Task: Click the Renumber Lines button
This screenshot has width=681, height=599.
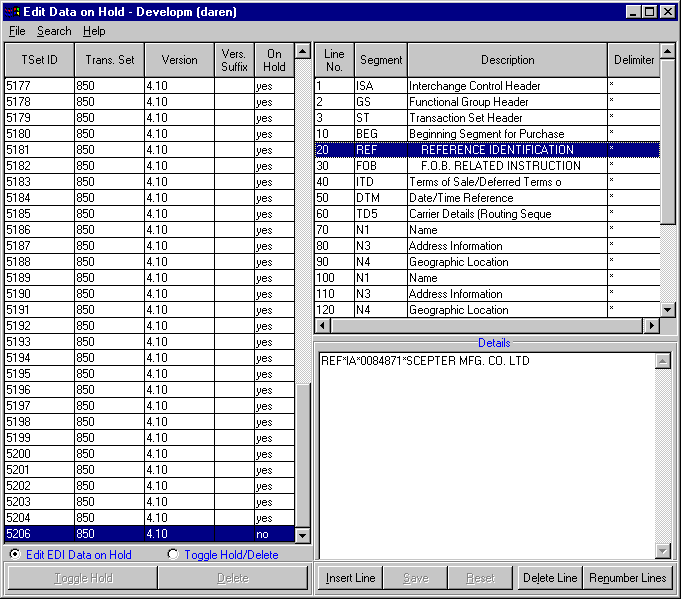Action: [x=627, y=578]
